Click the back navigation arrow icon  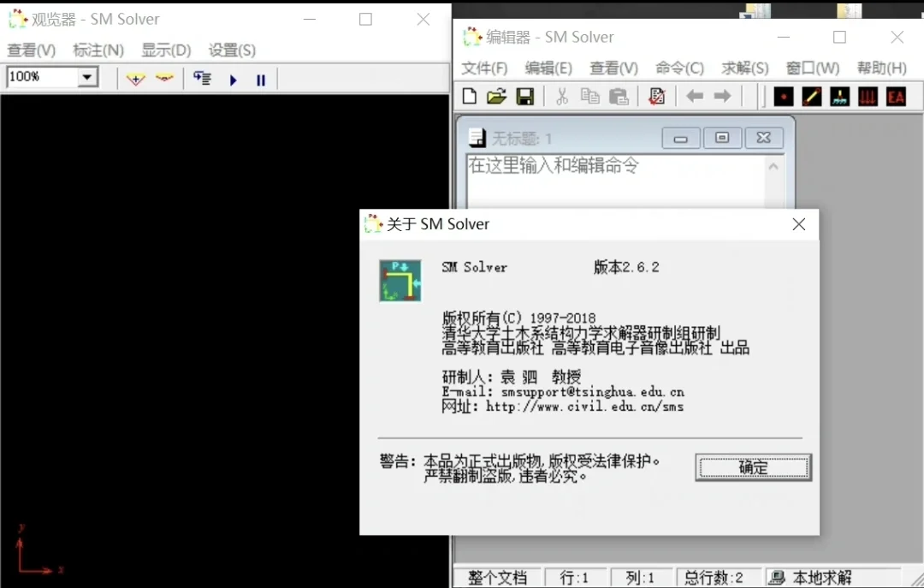[695, 96]
